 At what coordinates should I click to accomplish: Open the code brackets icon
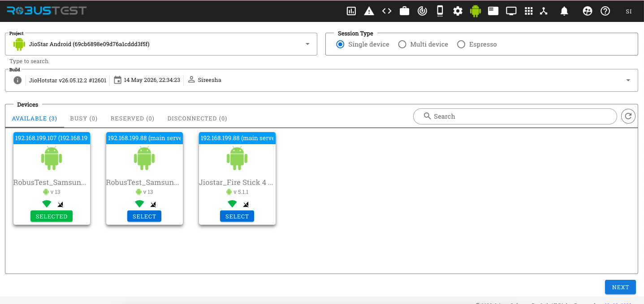coord(387,11)
